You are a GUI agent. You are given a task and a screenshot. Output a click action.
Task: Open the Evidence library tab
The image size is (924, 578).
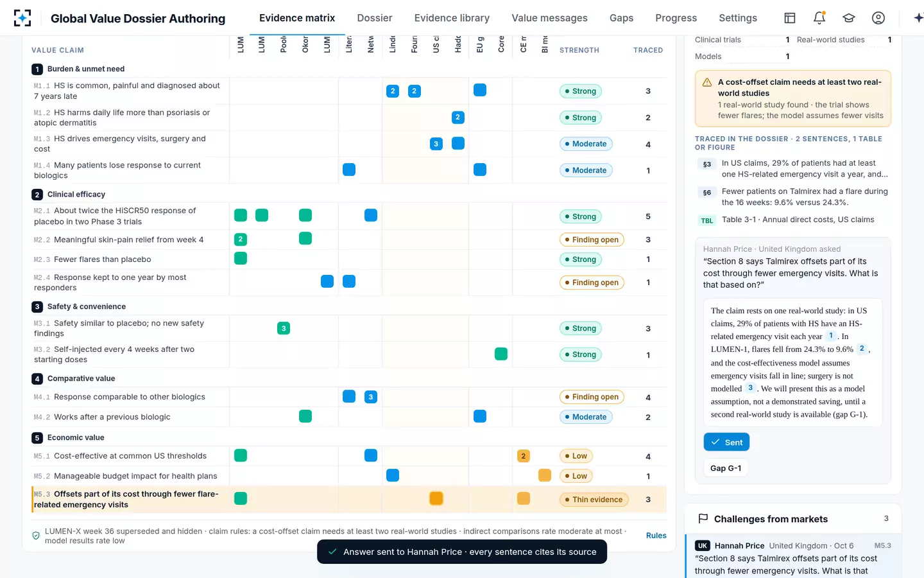pyautogui.click(x=452, y=18)
